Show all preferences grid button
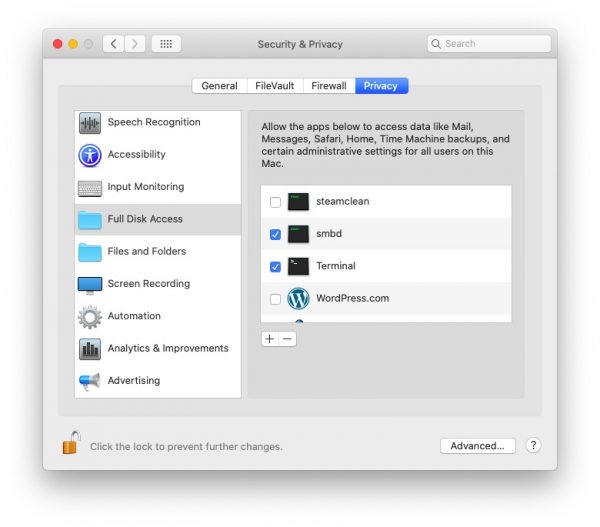Image resolution: width=600 pixels, height=527 pixels. (166, 44)
